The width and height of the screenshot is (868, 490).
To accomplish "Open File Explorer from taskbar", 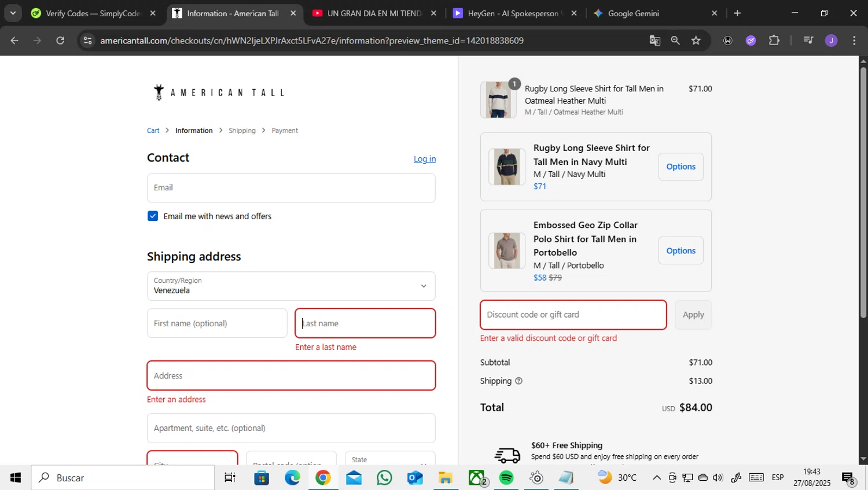I will [445, 478].
